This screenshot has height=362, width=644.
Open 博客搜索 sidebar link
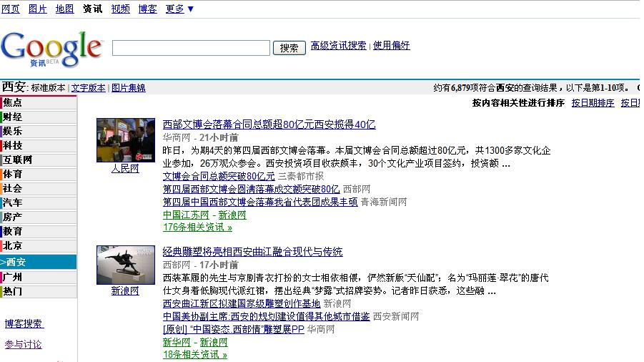coord(24,324)
